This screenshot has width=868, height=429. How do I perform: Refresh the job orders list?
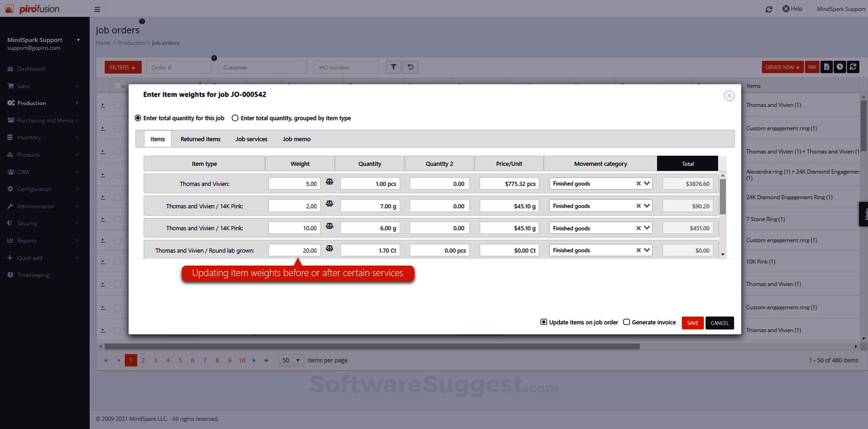[853, 67]
